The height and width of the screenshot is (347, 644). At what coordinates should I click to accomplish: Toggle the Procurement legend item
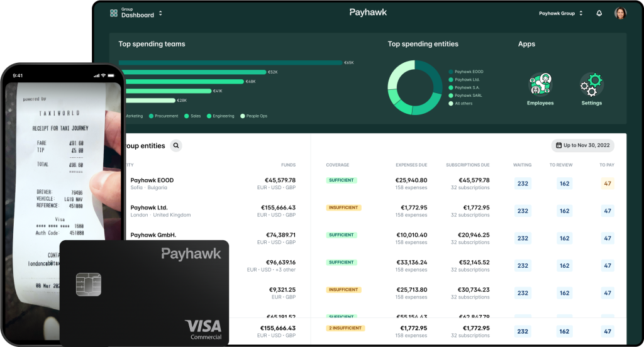tap(164, 116)
